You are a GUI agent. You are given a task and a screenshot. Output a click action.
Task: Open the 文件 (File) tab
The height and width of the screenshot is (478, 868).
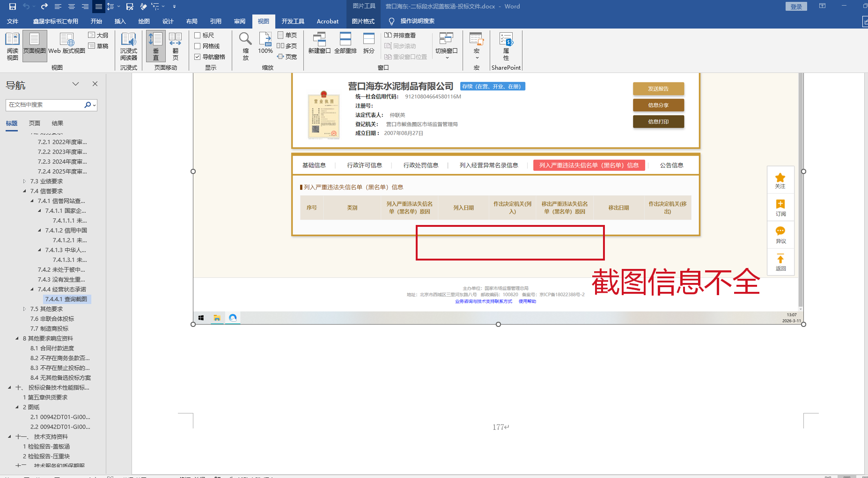coord(13,21)
